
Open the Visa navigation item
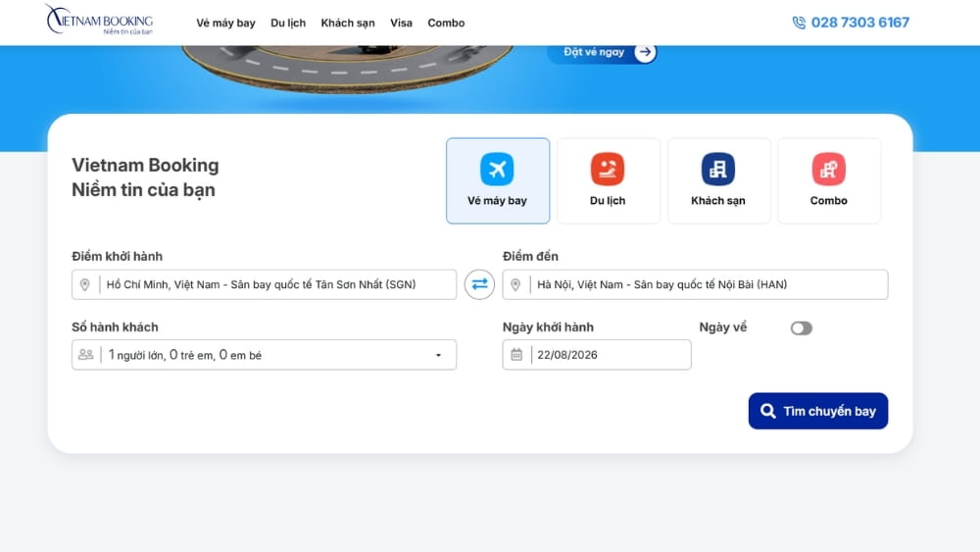pyautogui.click(x=401, y=23)
